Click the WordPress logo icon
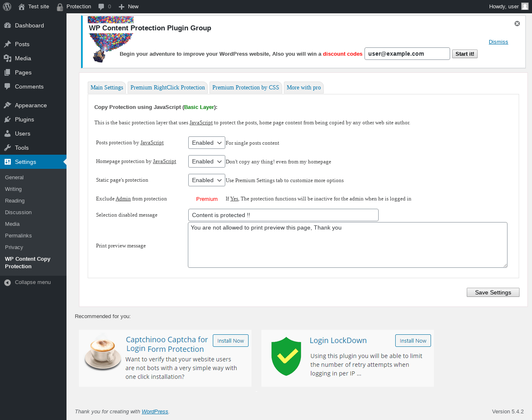The image size is (532, 420). [x=7, y=7]
